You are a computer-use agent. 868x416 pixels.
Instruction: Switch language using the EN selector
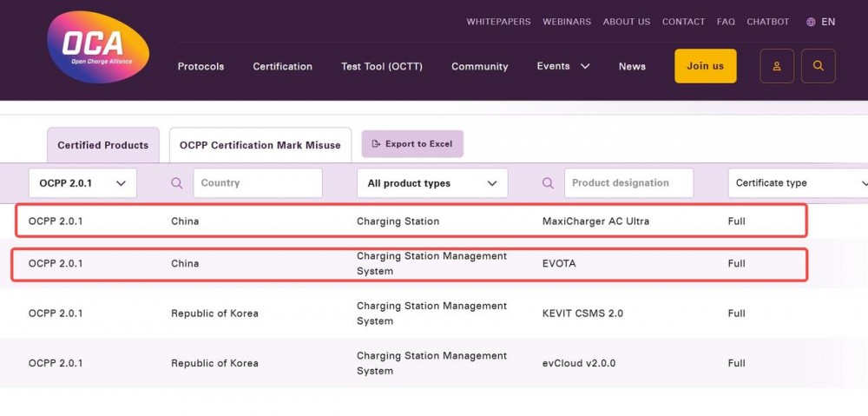pos(828,23)
